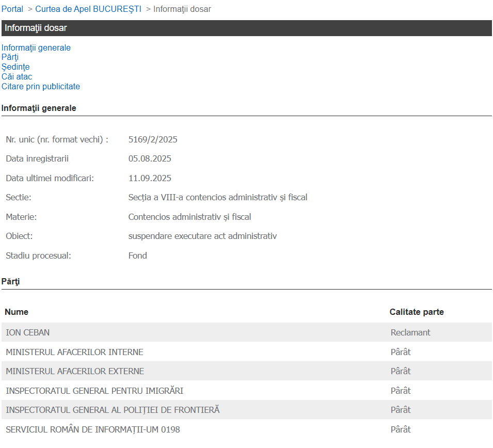
Task: Jump to Informații generale section link
Action: 36,48
